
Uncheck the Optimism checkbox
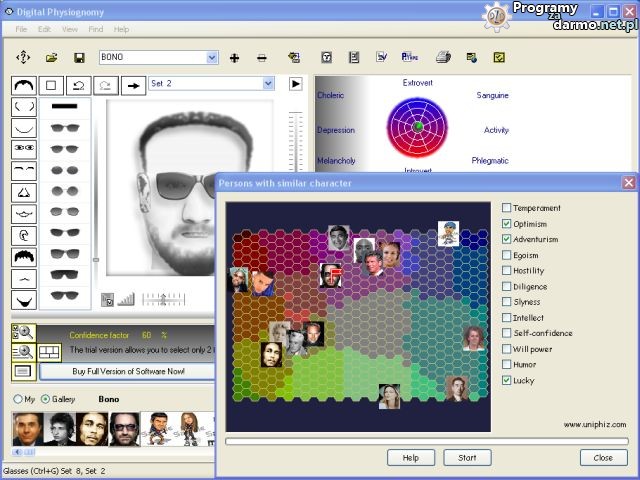pyautogui.click(x=507, y=224)
